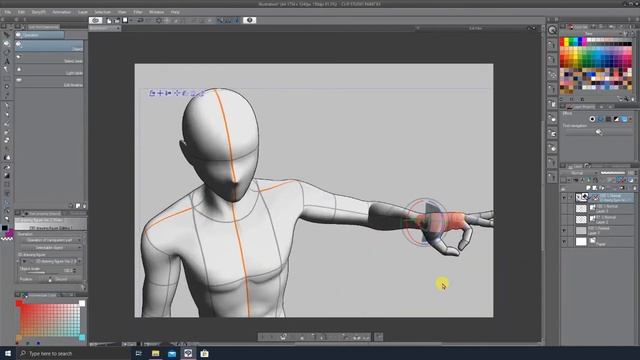The image size is (640, 360).
Task: Select the Light table sub tool
Action: [x=49, y=70]
